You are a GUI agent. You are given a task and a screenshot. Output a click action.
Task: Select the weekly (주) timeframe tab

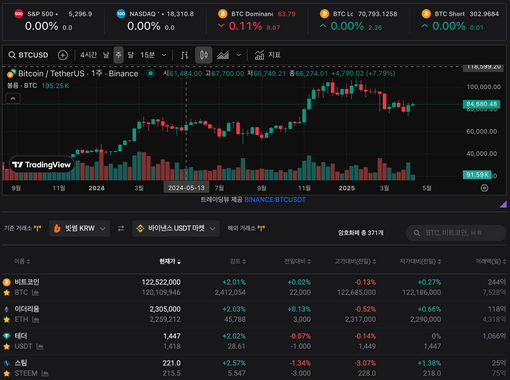click(118, 55)
